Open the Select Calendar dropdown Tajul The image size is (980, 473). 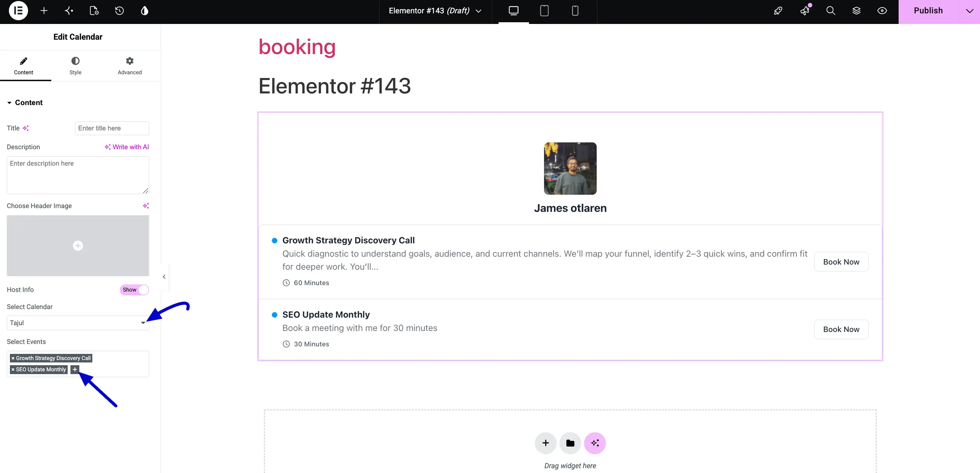78,323
